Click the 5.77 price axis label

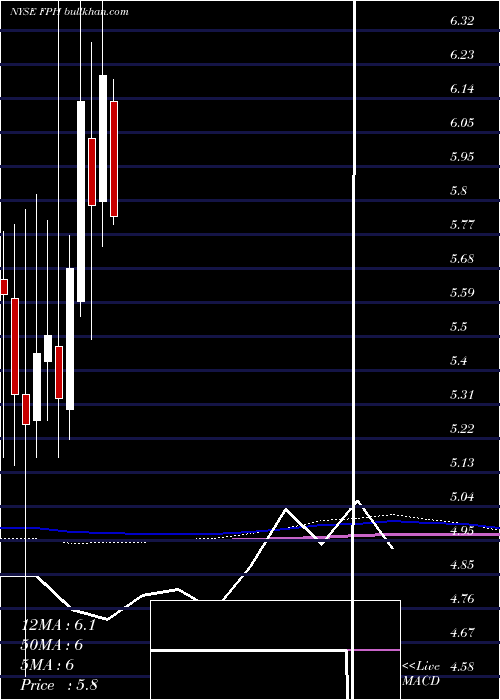(462, 225)
